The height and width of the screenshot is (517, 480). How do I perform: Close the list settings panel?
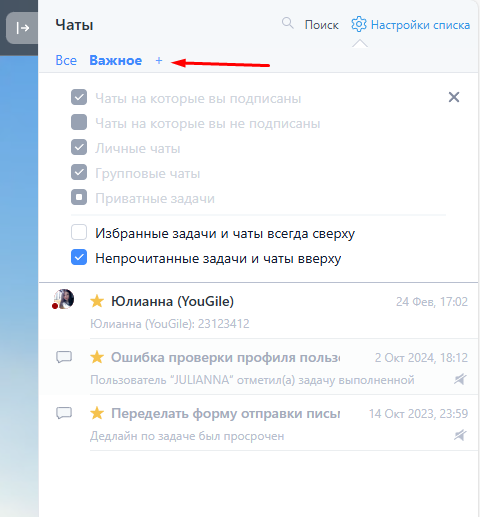(x=454, y=97)
